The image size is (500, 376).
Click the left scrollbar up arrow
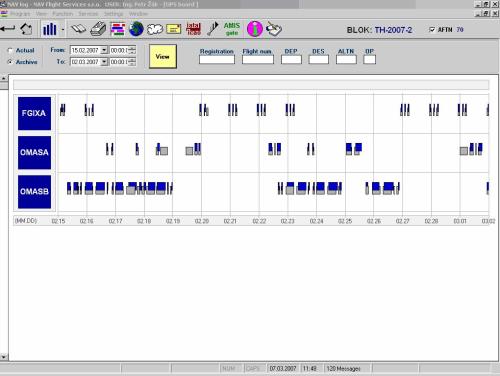pyautogui.click(x=4, y=78)
